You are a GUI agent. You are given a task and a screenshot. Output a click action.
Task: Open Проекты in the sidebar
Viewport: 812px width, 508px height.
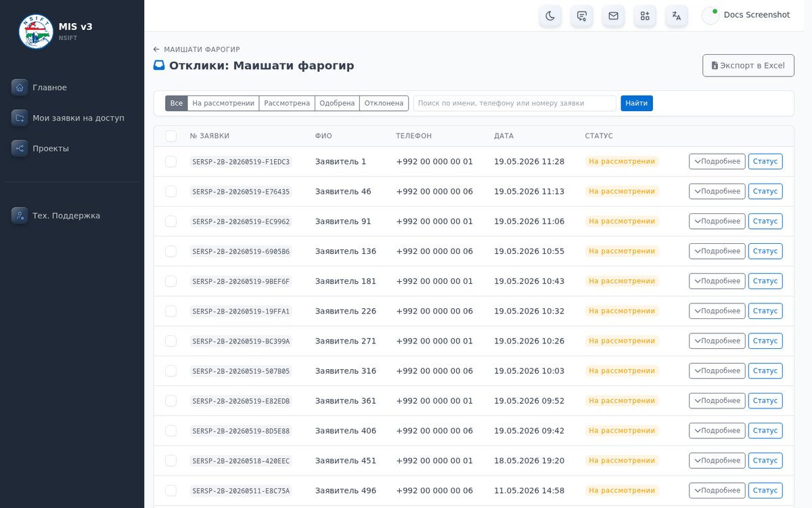coord(51,148)
